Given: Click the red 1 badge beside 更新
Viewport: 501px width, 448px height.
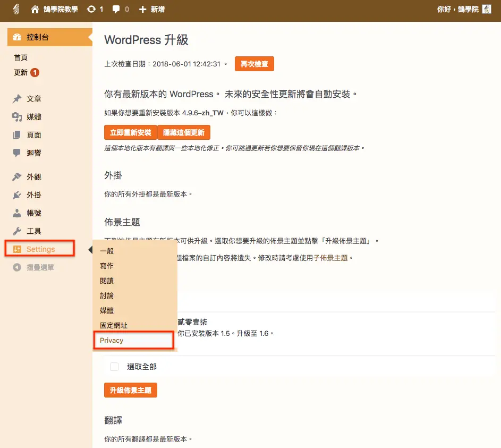Looking at the screenshot, I should [x=35, y=72].
